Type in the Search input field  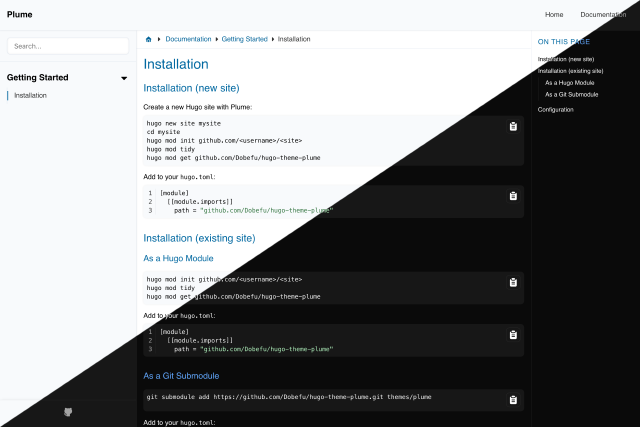point(68,46)
